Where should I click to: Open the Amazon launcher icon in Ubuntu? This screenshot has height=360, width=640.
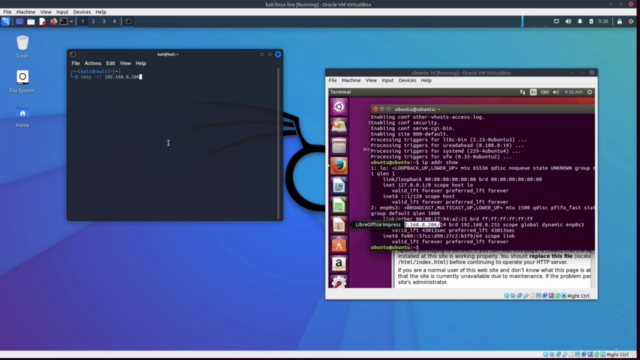click(x=339, y=264)
